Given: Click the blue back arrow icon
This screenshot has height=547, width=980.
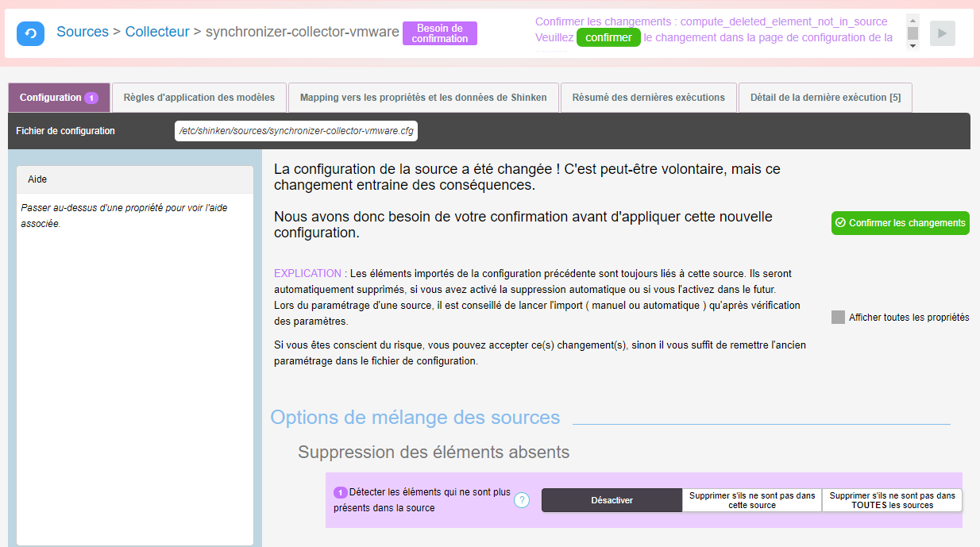Looking at the screenshot, I should 30,33.
